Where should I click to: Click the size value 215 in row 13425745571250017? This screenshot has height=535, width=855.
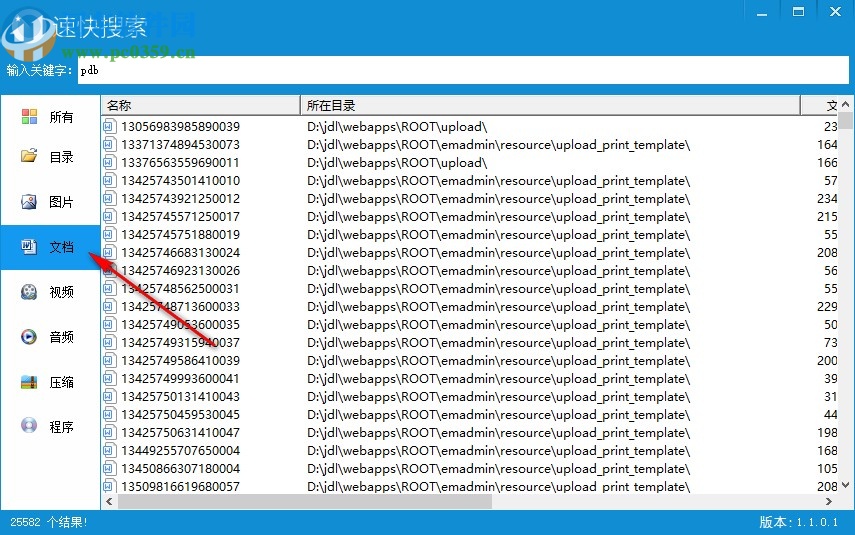[x=827, y=217]
